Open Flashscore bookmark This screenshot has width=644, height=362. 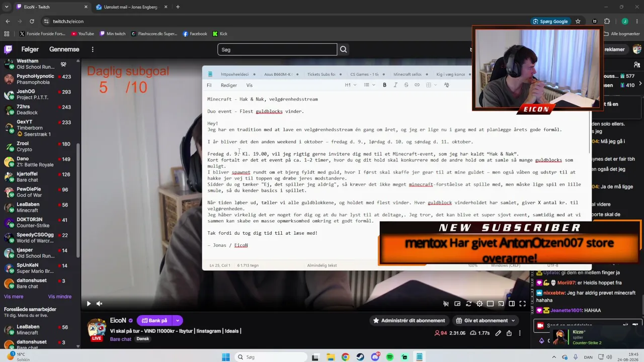point(154,34)
